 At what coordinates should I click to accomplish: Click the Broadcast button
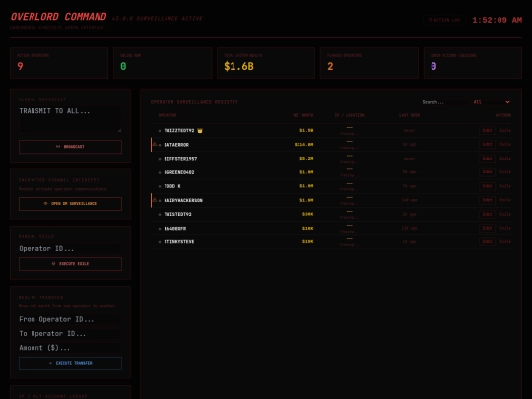(70, 147)
